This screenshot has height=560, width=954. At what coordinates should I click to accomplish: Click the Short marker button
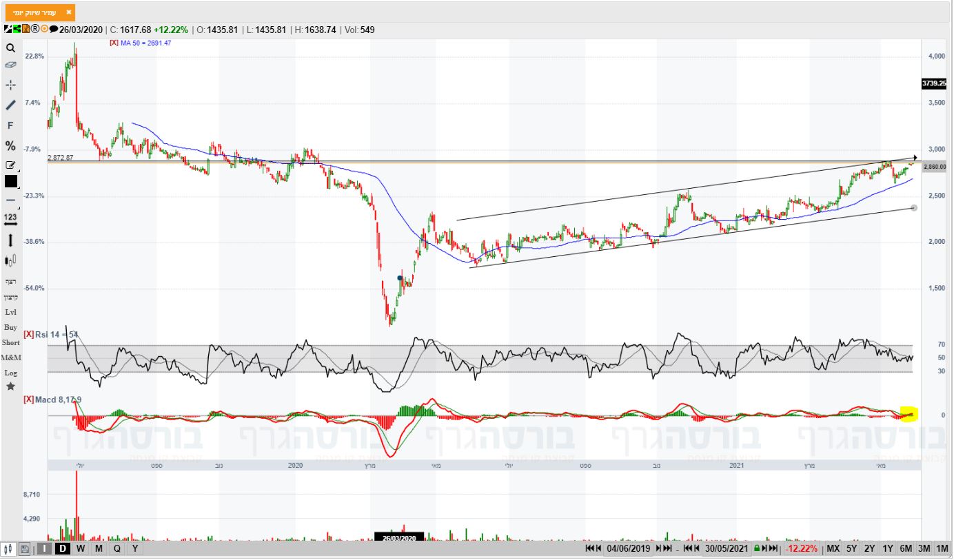click(x=11, y=342)
